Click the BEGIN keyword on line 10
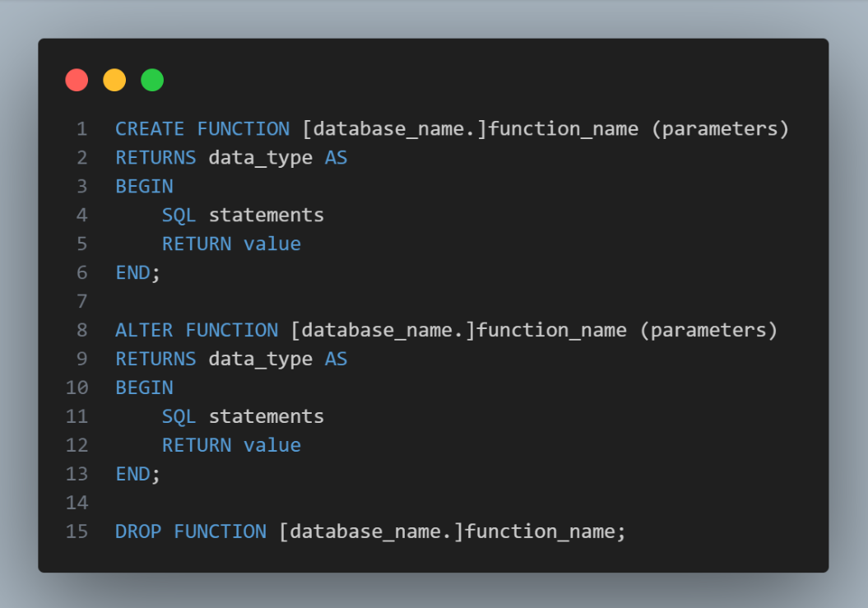Image resolution: width=868 pixels, height=608 pixels. (144, 388)
